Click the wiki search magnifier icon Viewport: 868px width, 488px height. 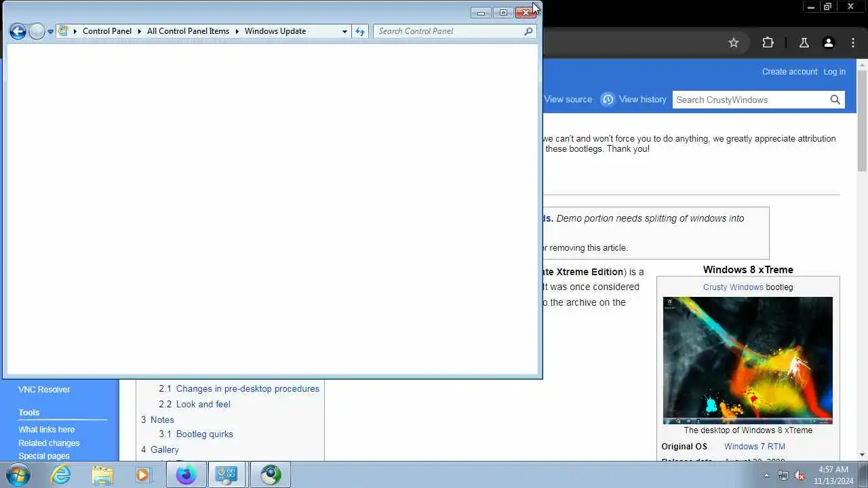(x=835, y=100)
